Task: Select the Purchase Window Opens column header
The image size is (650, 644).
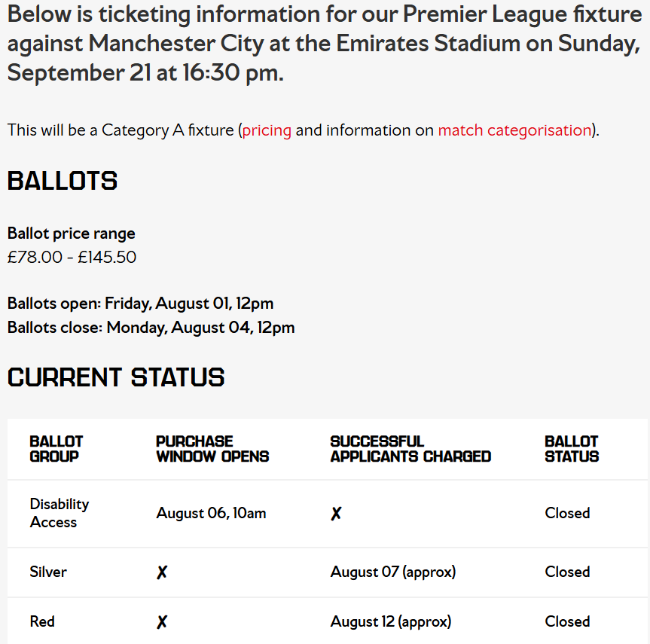Action: coord(212,449)
